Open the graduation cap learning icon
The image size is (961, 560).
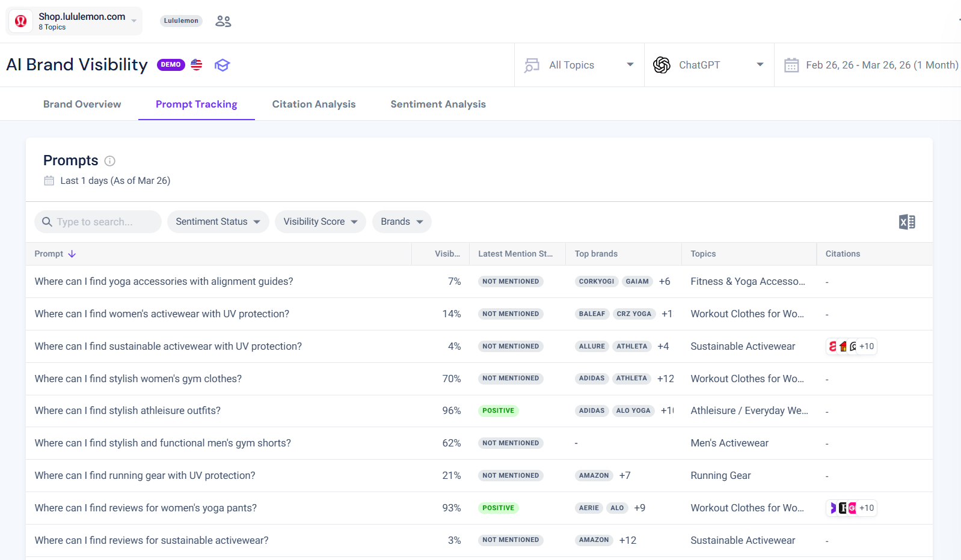click(x=223, y=65)
